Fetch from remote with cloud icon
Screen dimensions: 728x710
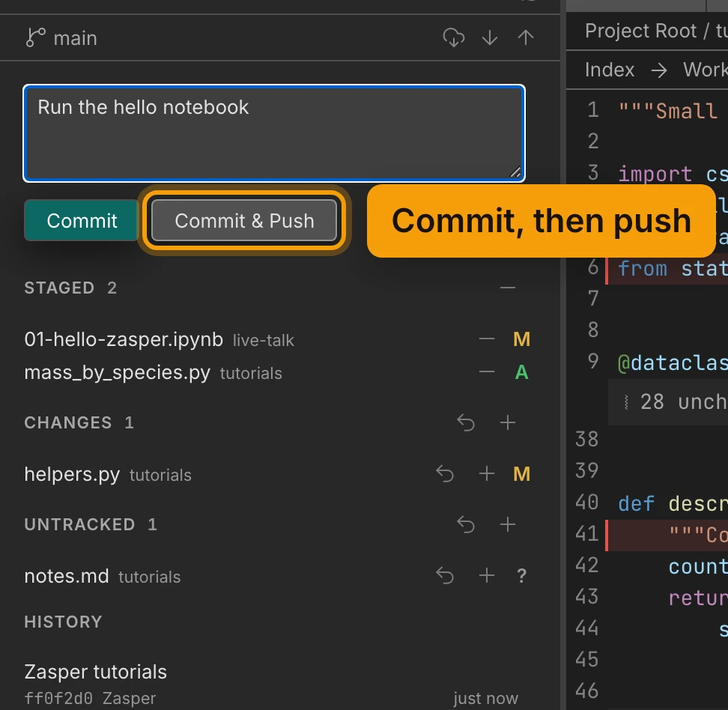tap(454, 37)
